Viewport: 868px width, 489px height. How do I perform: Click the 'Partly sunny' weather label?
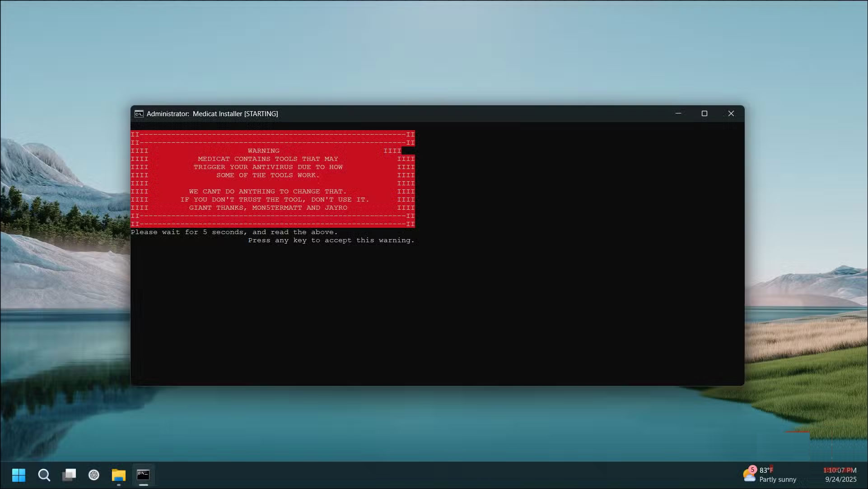777,480
